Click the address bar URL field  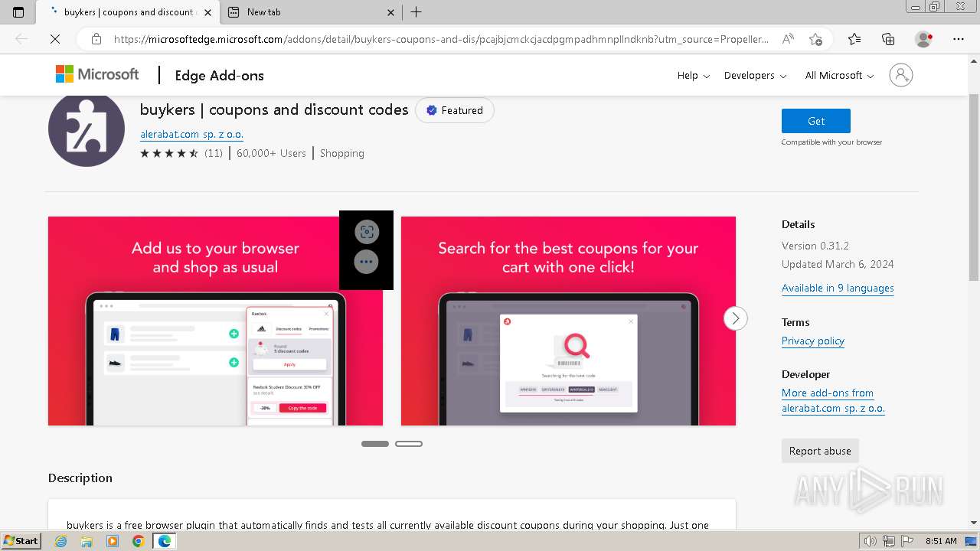[x=441, y=39]
